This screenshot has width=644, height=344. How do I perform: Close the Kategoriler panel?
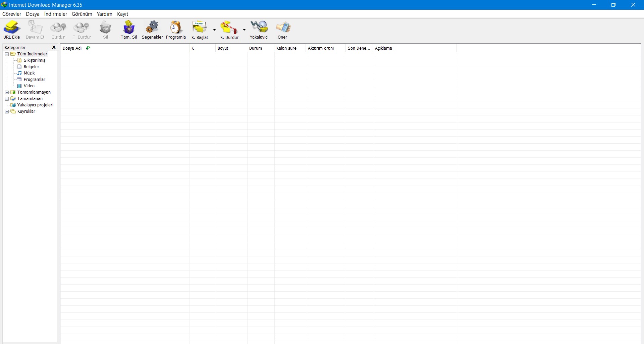[54, 47]
